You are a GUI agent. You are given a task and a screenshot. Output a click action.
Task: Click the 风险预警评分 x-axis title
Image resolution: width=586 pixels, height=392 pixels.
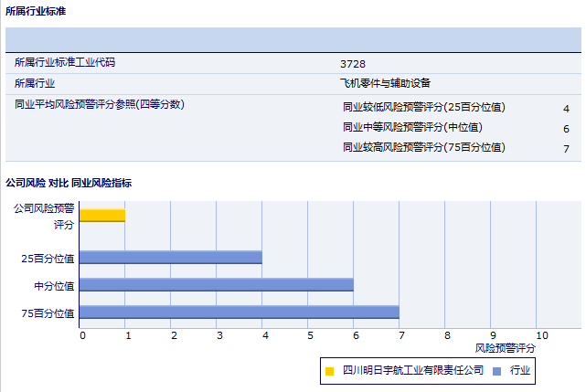[505, 348]
